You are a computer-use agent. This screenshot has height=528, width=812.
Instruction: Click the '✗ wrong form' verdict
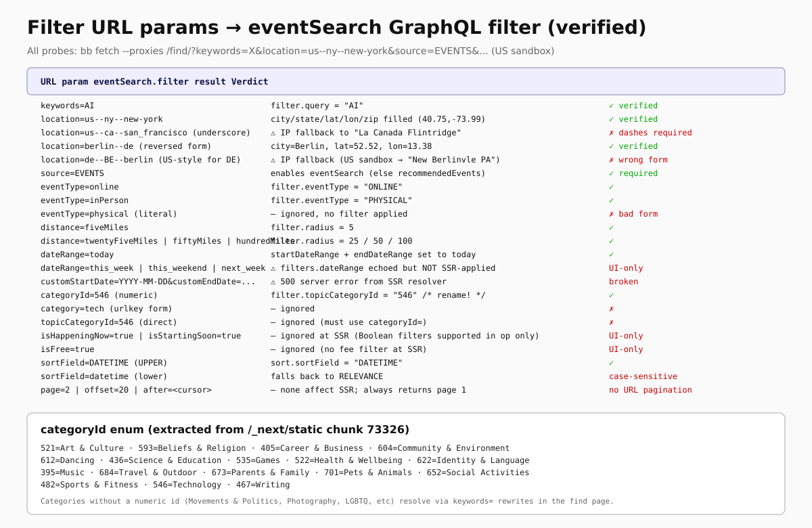(x=638, y=160)
